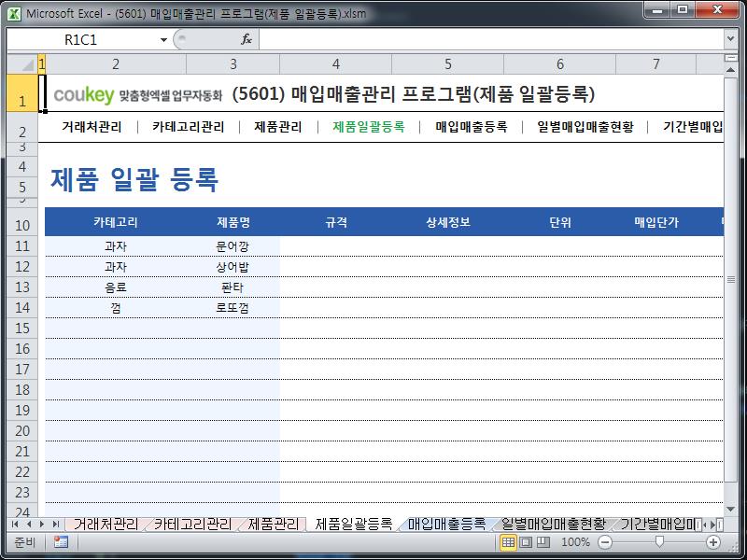The image size is (747, 560).
Task: Expand the formula bar with chevron
Action: pyautogui.click(x=730, y=38)
